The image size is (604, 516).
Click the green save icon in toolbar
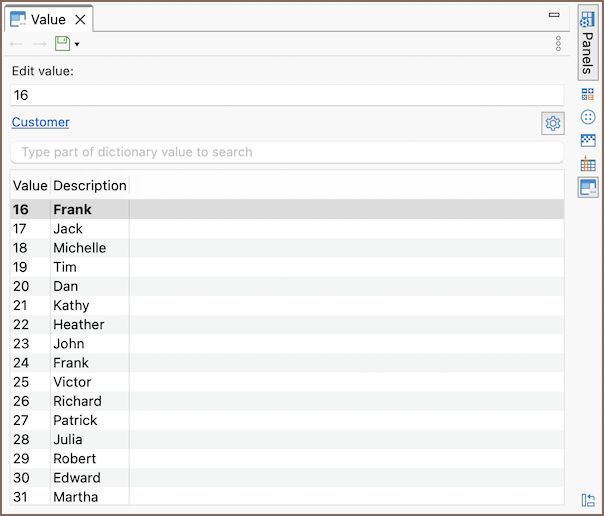(x=63, y=44)
